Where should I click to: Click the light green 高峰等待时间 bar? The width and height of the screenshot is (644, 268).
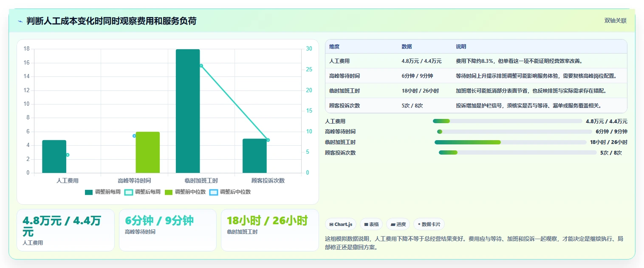pos(148,152)
